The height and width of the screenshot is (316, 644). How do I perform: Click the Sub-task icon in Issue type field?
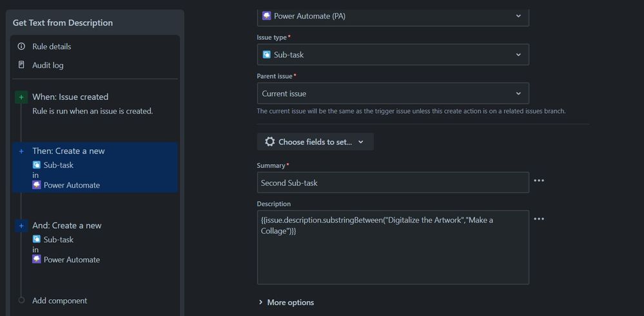click(266, 55)
